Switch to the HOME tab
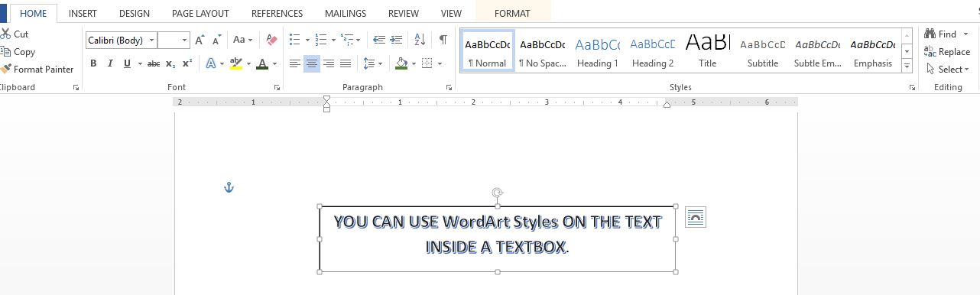This screenshot has height=295, width=980. (x=33, y=14)
